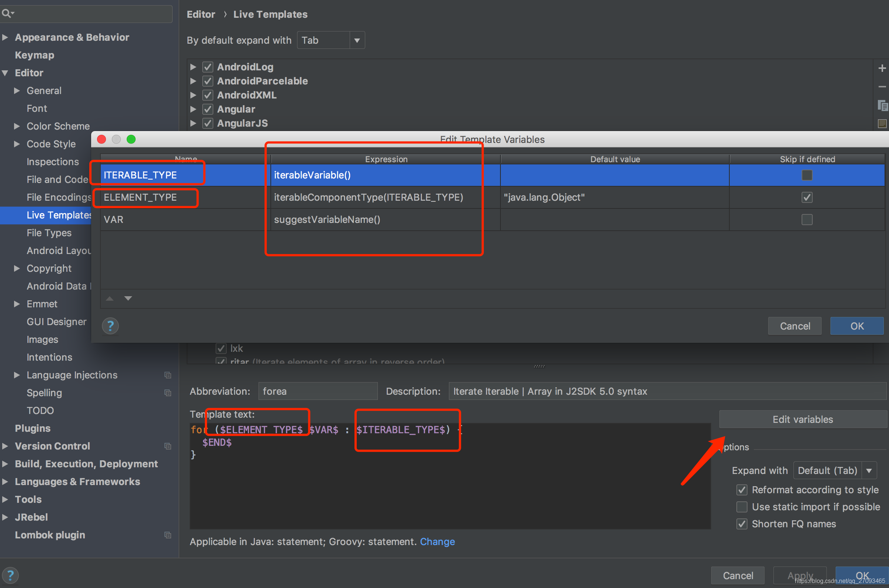Click the ITERABLE_TYPE input field
This screenshot has height=588, width=889.
(143, 174)
